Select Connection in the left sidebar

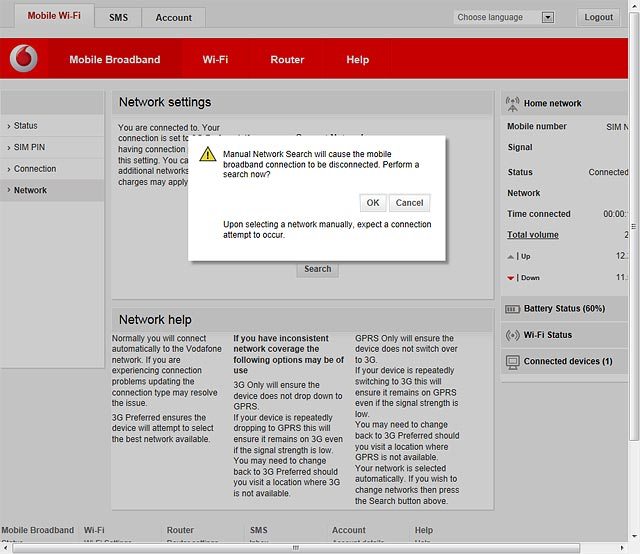click(52, 169)
